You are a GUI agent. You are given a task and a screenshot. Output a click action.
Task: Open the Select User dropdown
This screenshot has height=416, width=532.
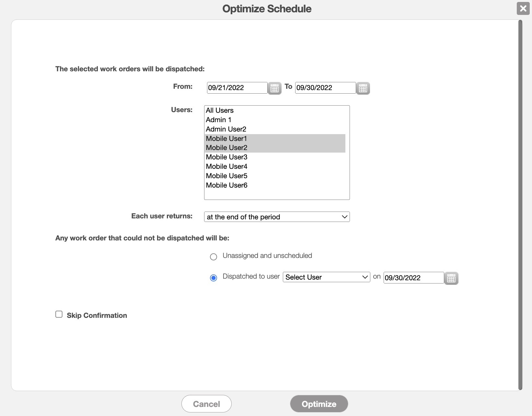tap(326, 277)
